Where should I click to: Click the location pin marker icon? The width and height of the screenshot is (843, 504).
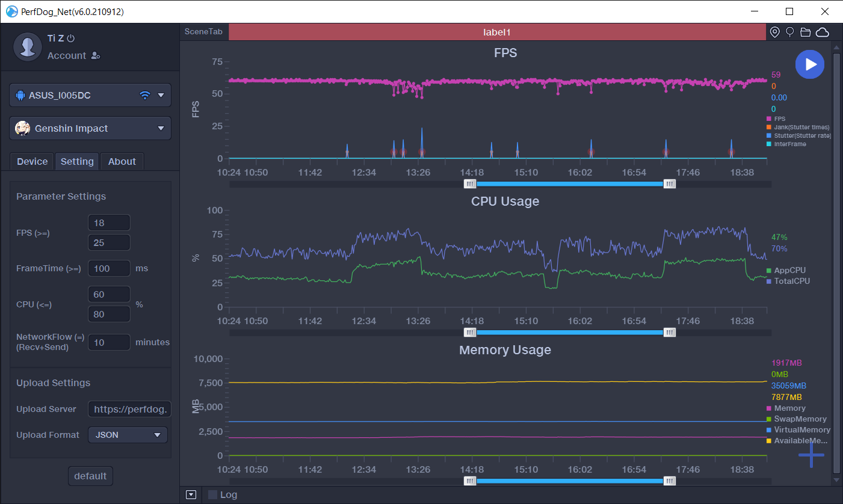click(775, 32)
